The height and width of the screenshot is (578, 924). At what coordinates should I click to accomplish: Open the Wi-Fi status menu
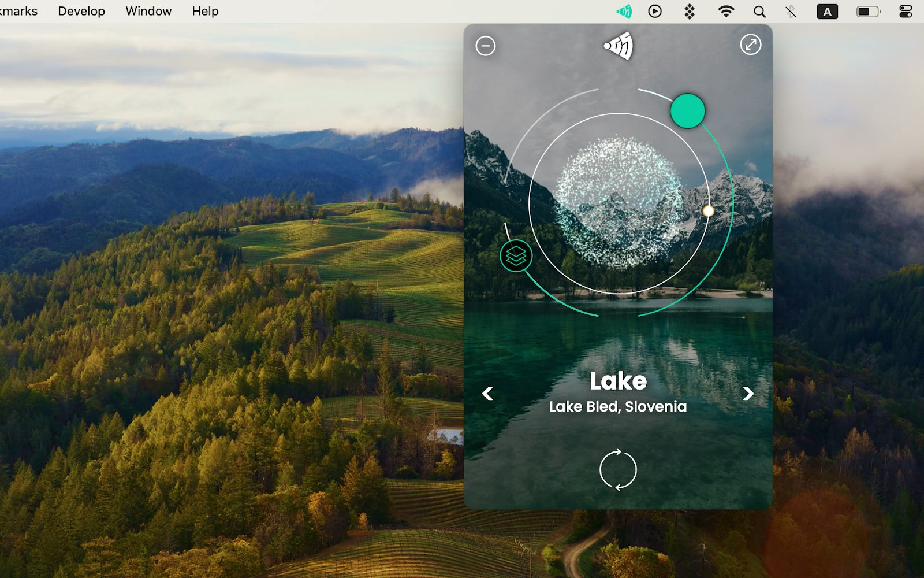click(726, 11)
